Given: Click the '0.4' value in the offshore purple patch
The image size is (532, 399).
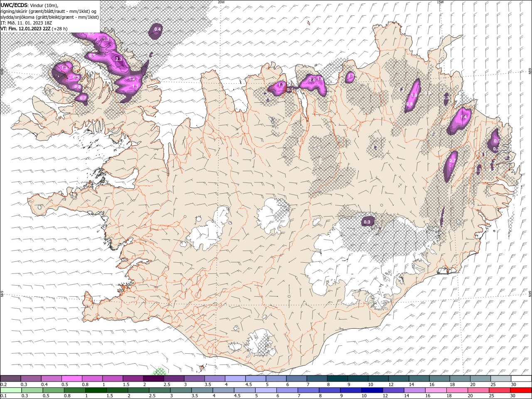Looking at the screenshot, I should pyautogui.click(x=158, y=29).
